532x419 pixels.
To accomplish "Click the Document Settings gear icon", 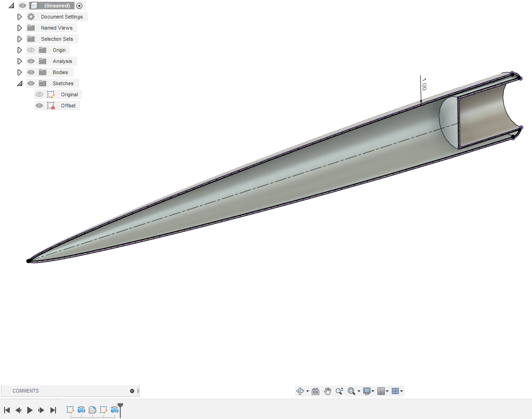I will [31, 17].
